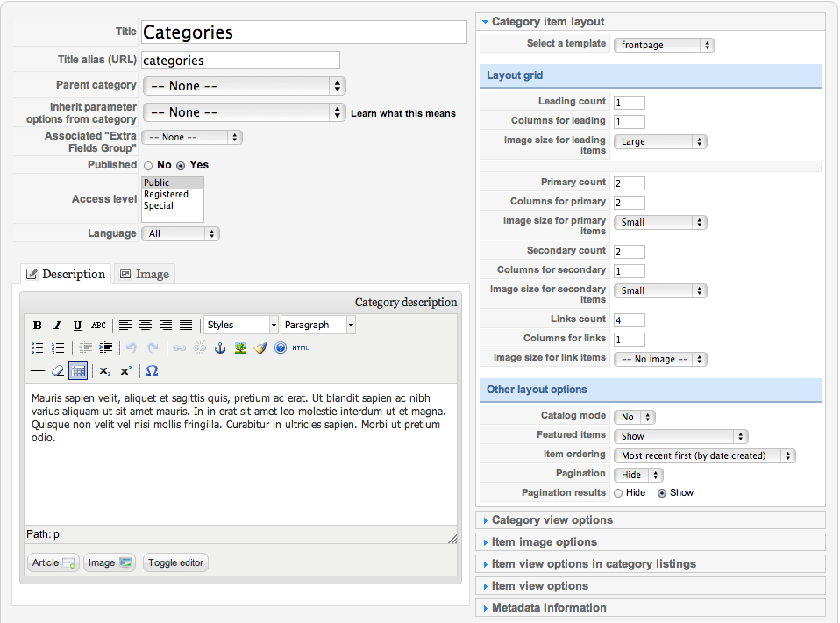Undo the last editor change
Viewport: 840px width, 623px height.
pos(132,348)
